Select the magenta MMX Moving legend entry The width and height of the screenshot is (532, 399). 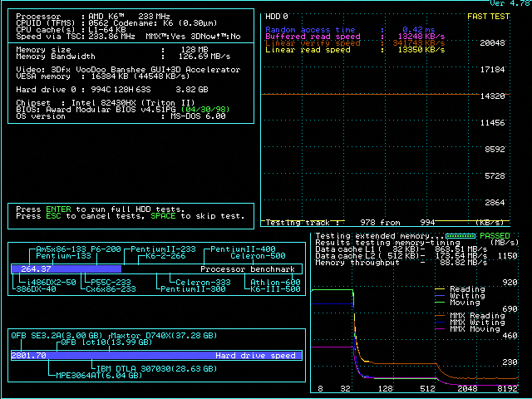pos(467,329)
